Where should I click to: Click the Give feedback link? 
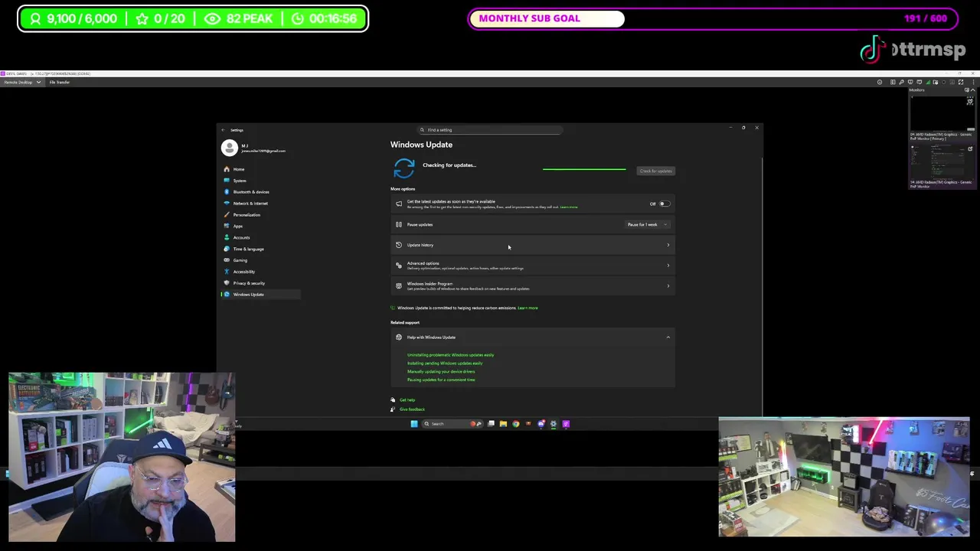point(411,409)
